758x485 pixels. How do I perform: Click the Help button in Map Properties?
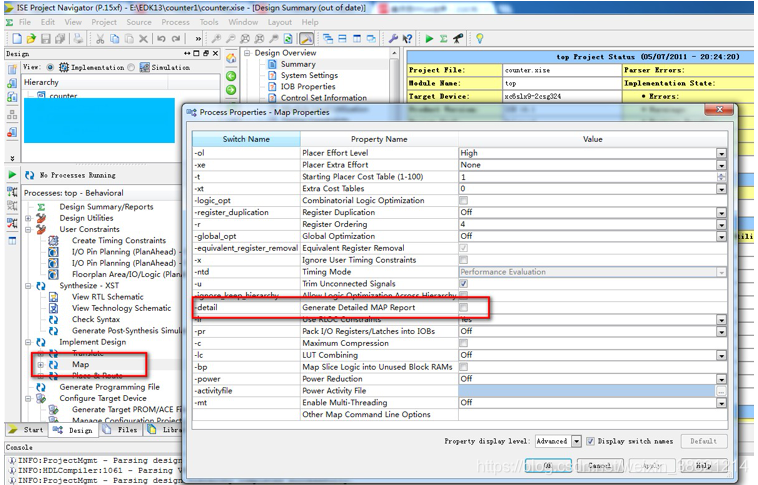(x=703, y=466)
